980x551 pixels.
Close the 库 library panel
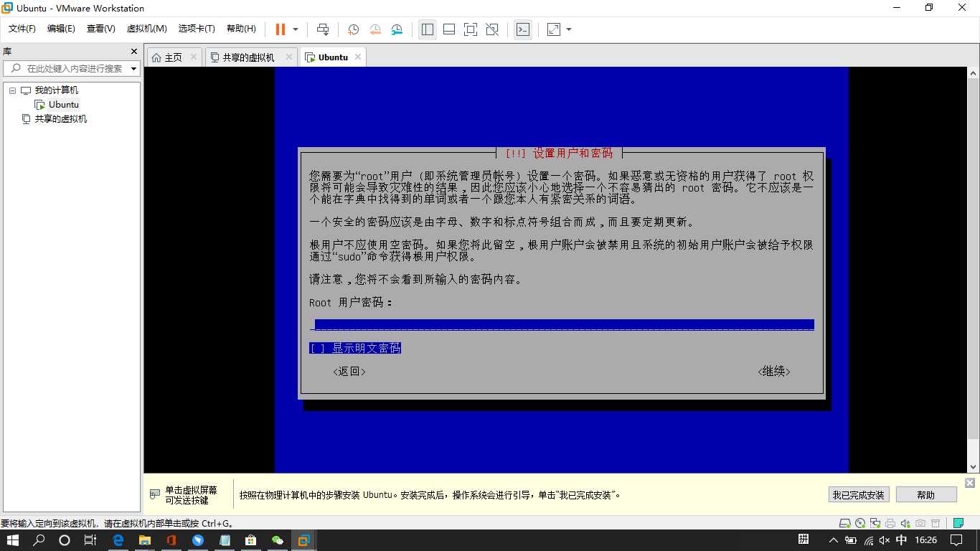[x=133, y=52]
